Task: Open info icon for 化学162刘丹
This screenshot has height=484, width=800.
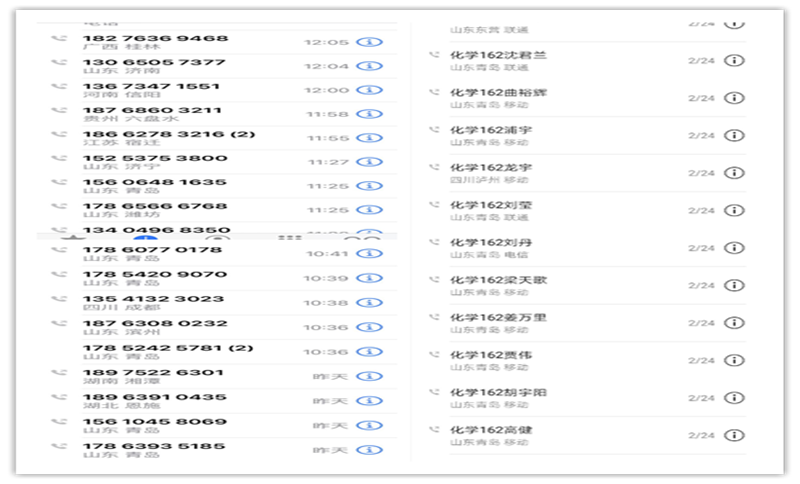Action: (x=734, y=248)
